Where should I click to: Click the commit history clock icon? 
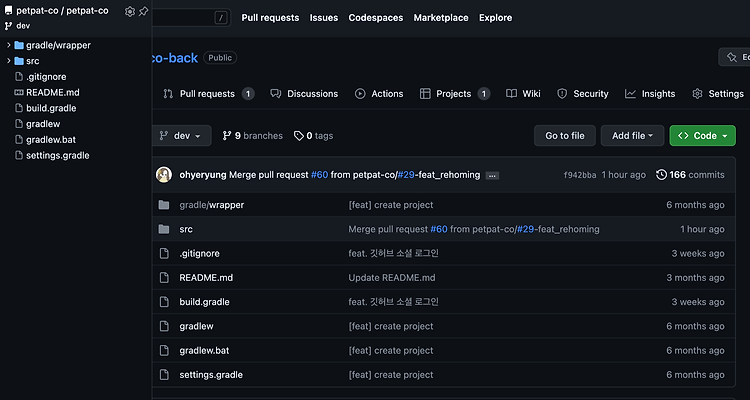(662, 175)
